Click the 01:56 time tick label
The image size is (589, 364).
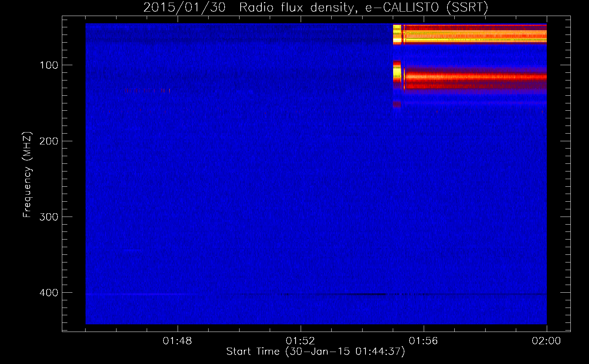pyautogui.click(x=423, y=341)
